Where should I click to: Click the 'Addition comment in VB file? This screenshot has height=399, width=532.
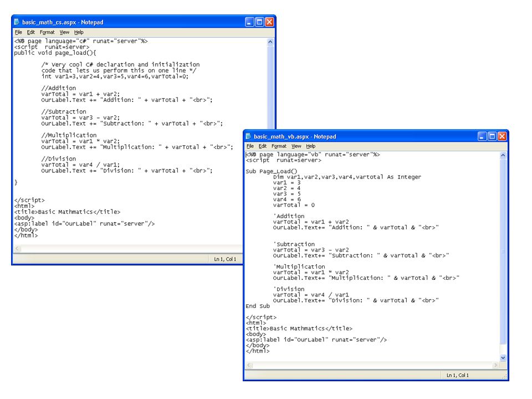(289, 216)
